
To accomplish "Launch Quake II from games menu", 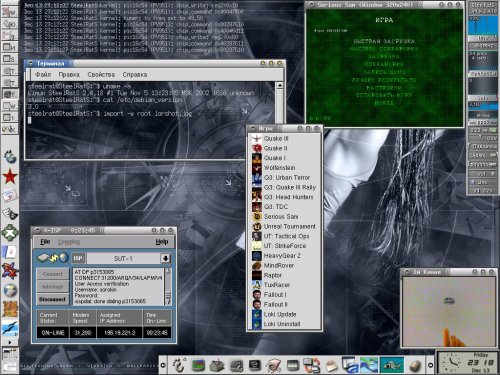I will click(x=284, y=148).
